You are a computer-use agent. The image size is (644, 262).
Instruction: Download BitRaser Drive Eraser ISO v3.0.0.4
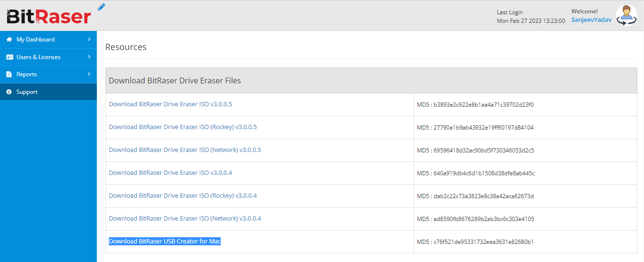(x=170, y=172)
